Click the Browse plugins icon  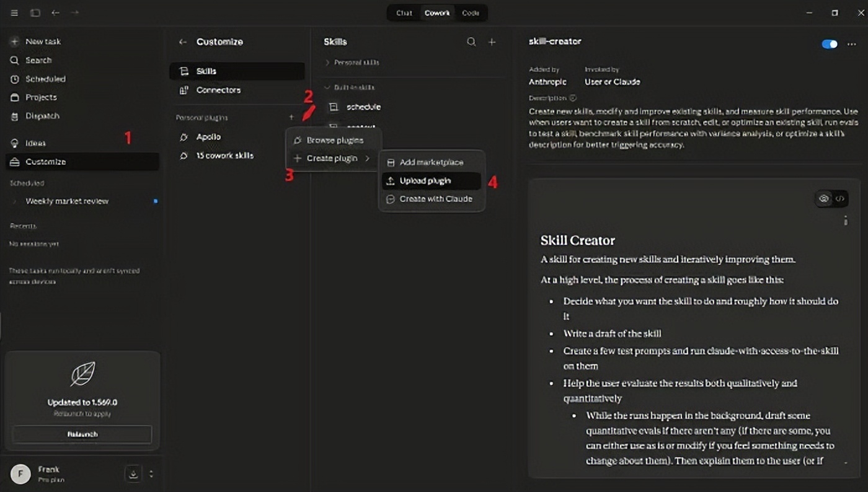(298, 141)
